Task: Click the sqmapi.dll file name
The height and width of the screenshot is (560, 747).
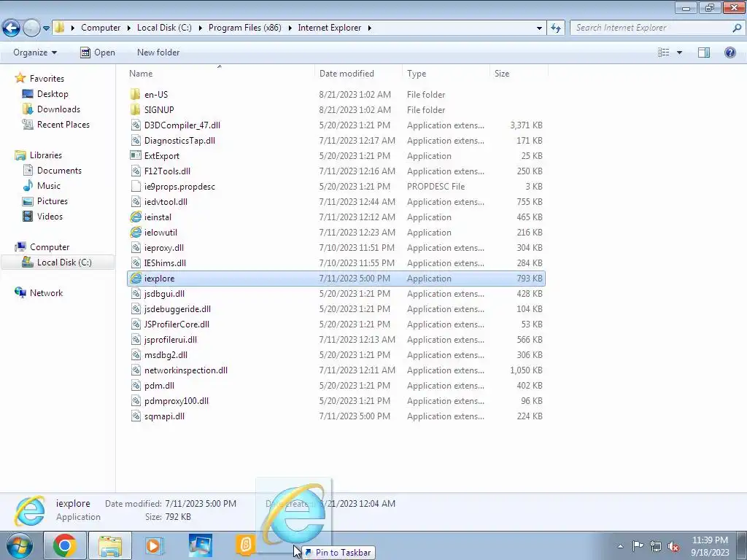Action: coord(164,416)
